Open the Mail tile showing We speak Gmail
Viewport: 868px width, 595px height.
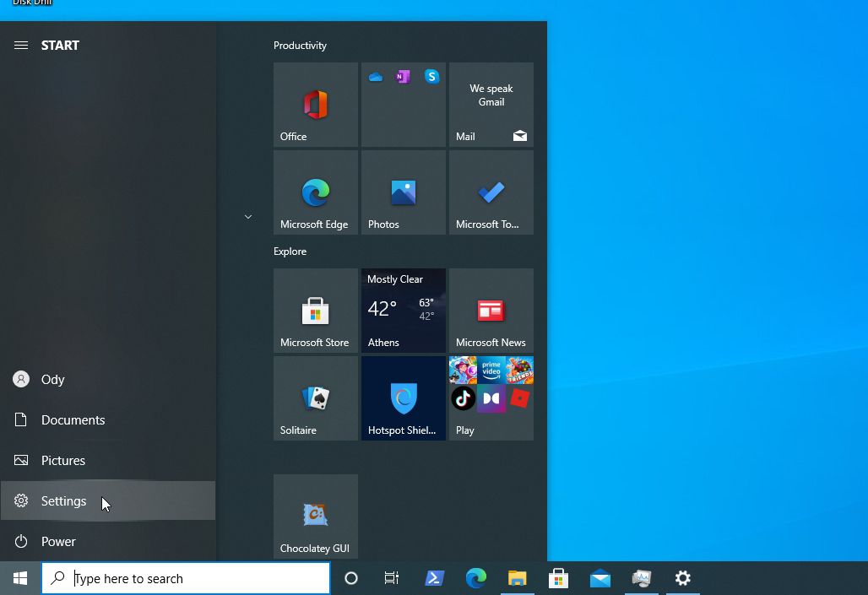click(491, 105)
